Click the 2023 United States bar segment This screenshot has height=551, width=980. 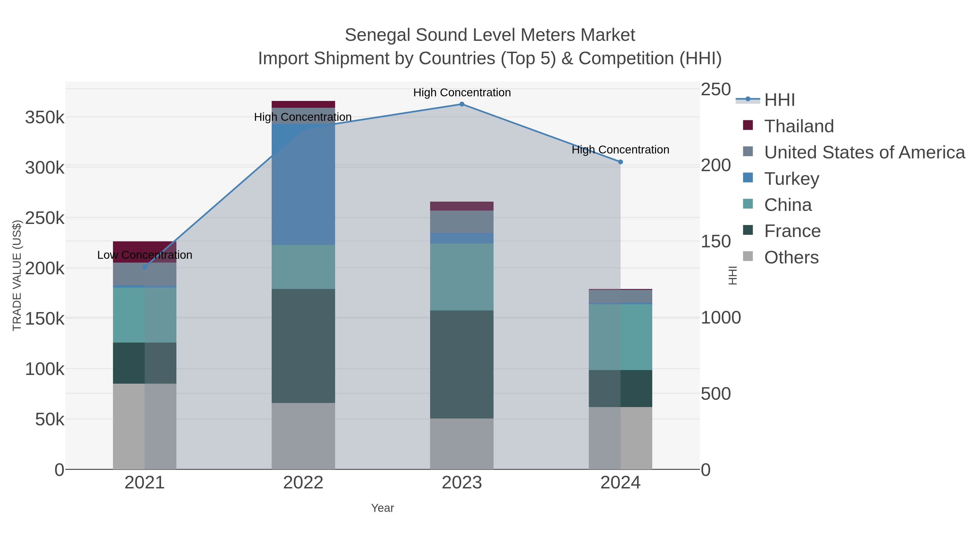pos(462,222)
